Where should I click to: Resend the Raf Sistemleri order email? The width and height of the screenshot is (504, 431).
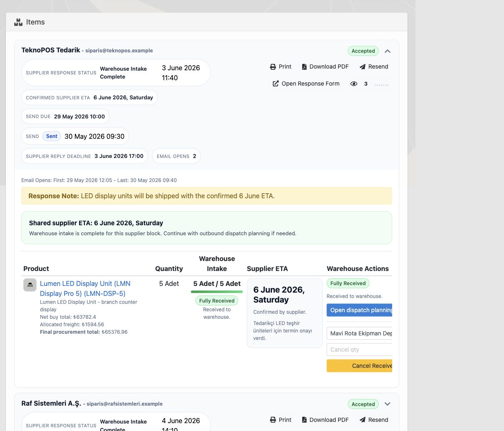(374, 420)
